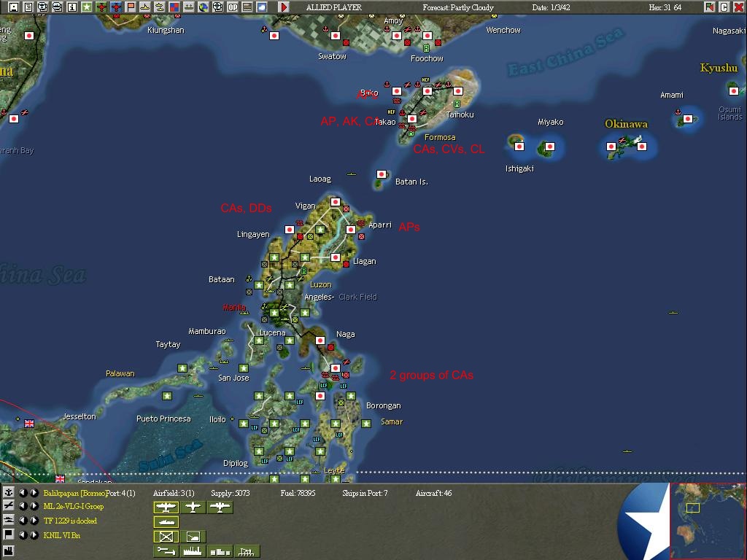This screenshot has height=560, width=747.
Task: Click Japanese flag marker at Aparri
Action: point(351,230)
